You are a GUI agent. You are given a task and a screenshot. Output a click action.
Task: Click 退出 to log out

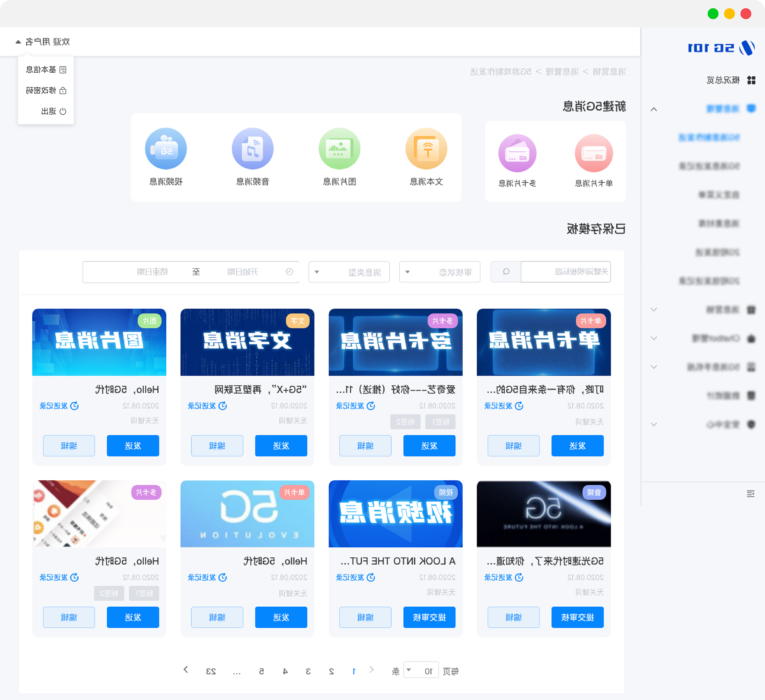point(53,111)
